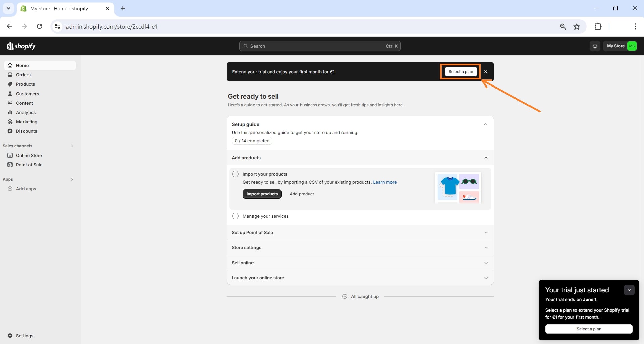View site information icon in address bar

pos(57,26)
